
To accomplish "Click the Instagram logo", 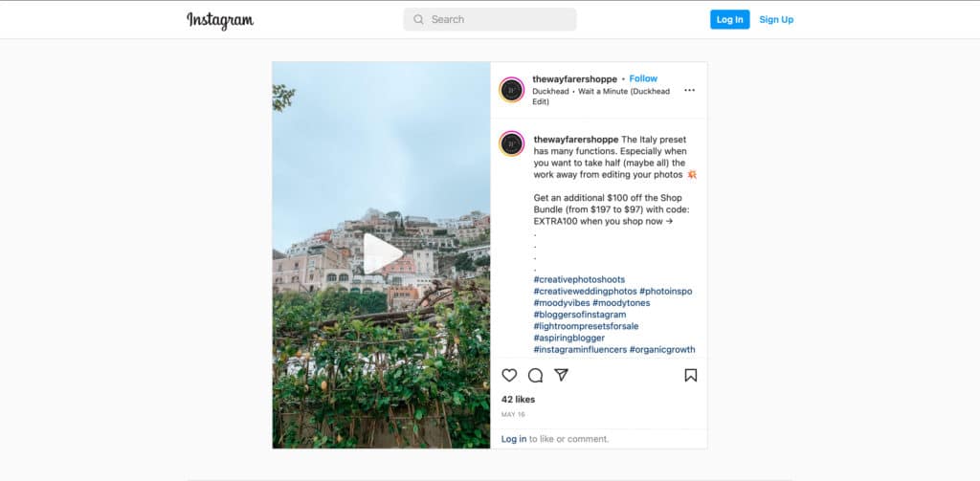I will (x=220, y=20).
